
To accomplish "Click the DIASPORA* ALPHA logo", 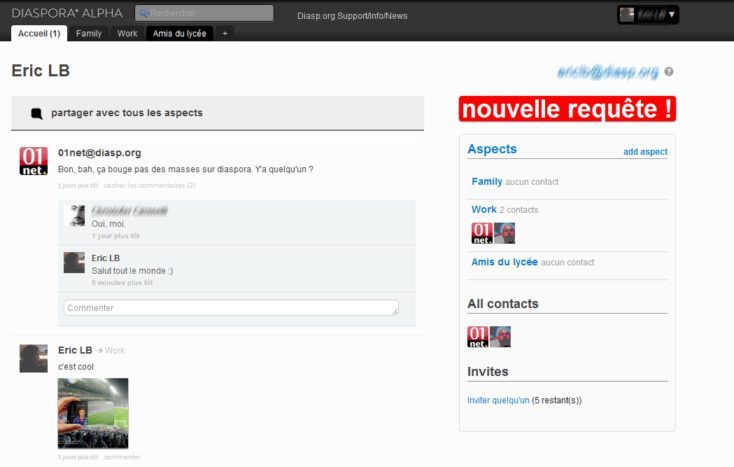I will tap(67, 14).
